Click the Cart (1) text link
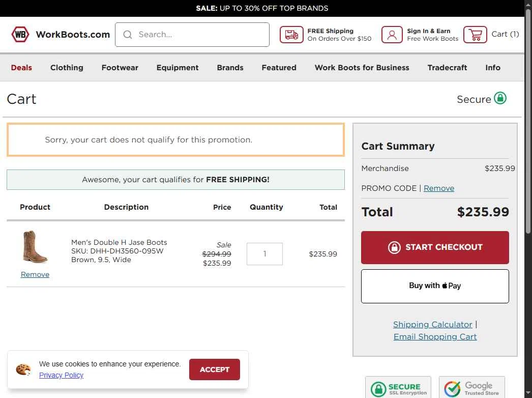The image size is (532, 398). (505, 34)
